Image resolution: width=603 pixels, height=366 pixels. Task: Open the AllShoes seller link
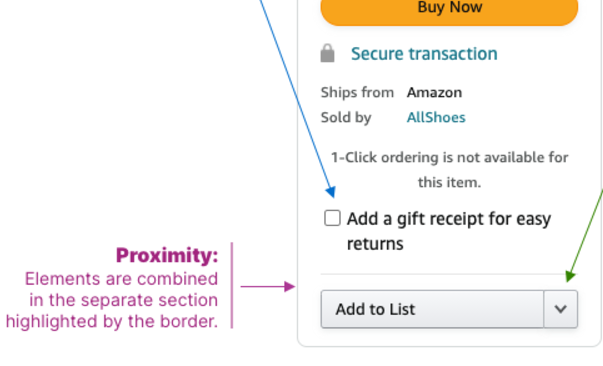[436, 117]
